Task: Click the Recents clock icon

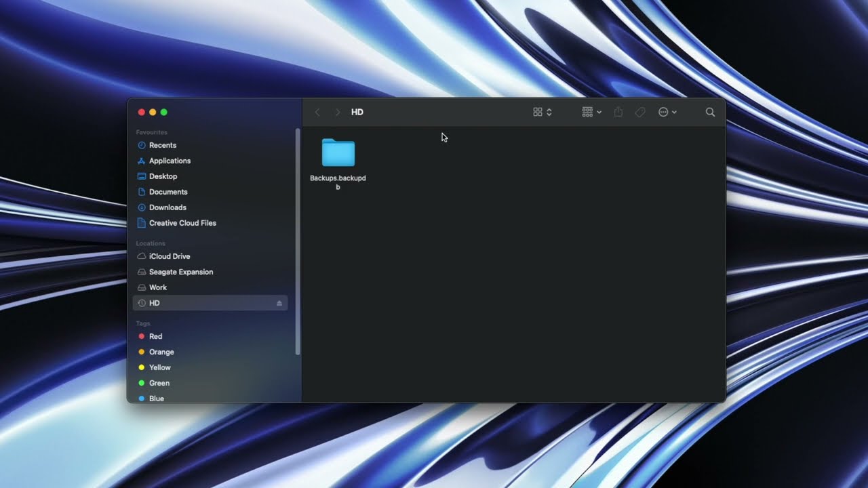Action: pos(142,145)
